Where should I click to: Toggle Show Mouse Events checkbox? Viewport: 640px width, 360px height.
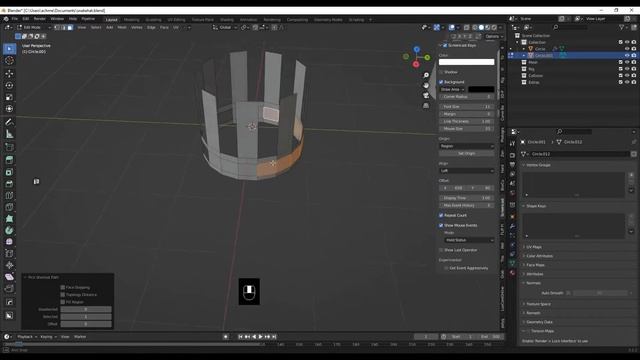[x=441, y=225]
